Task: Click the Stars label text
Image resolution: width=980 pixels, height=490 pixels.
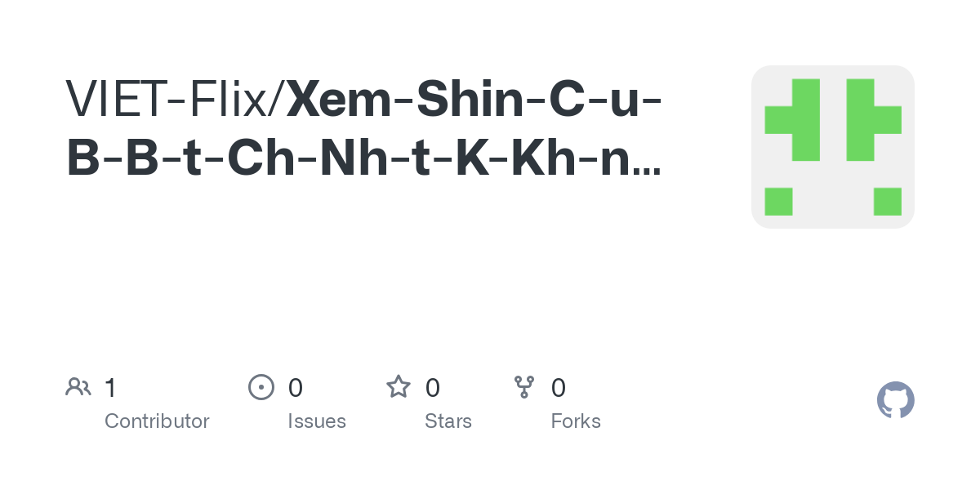Action: (x=448, y=421)
